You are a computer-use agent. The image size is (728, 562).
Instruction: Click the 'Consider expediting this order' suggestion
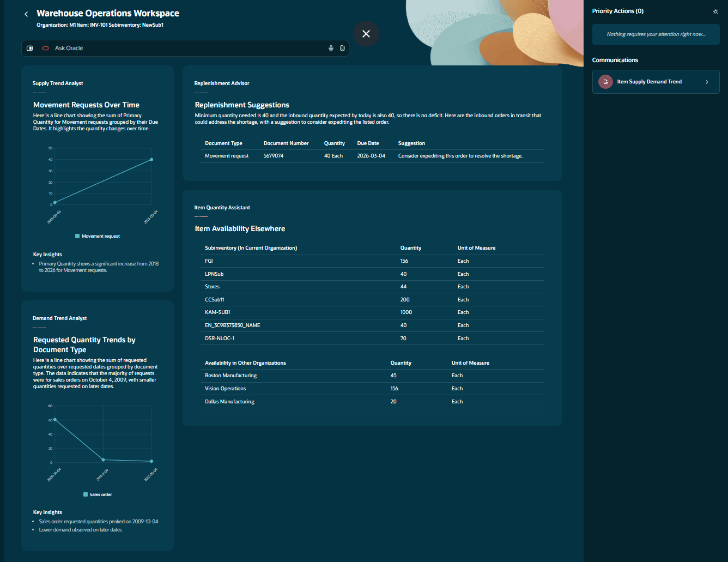tap(460, 156)
